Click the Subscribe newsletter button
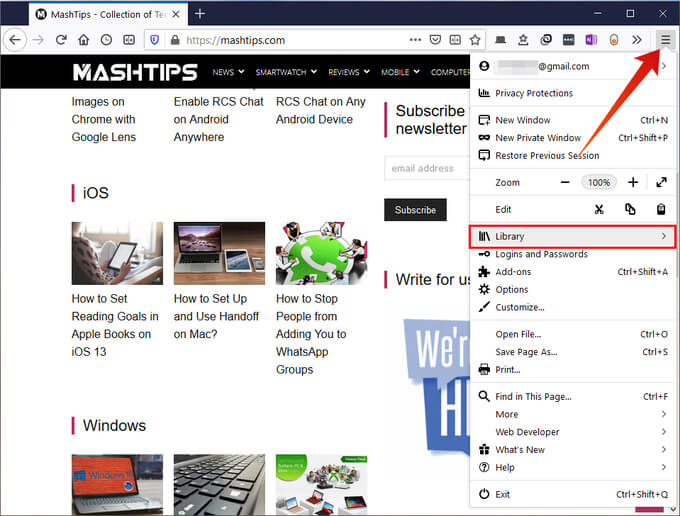 tap(415, 210)
